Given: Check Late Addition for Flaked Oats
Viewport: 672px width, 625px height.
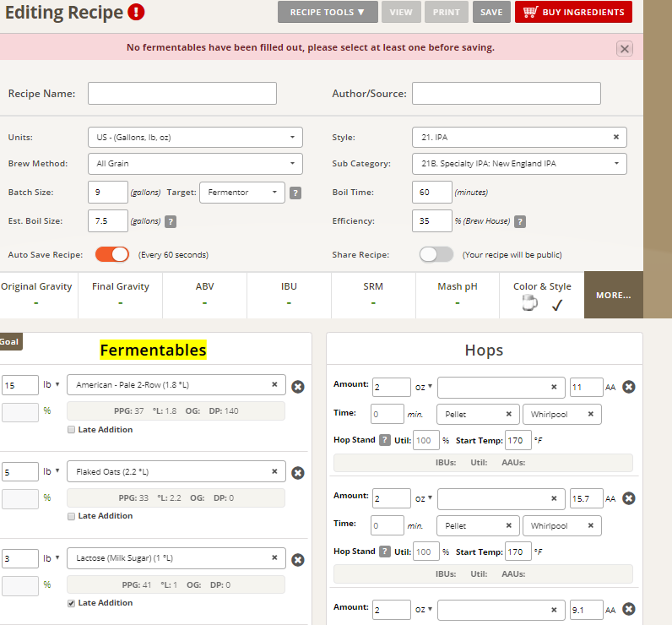Looking at the screenshot, I should pos(71,516).
